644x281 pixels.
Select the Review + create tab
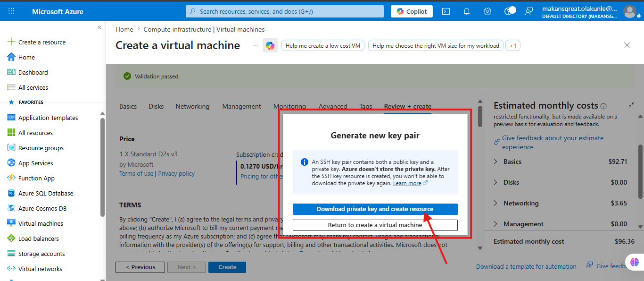pyautogui.click(x=408, y=106)
